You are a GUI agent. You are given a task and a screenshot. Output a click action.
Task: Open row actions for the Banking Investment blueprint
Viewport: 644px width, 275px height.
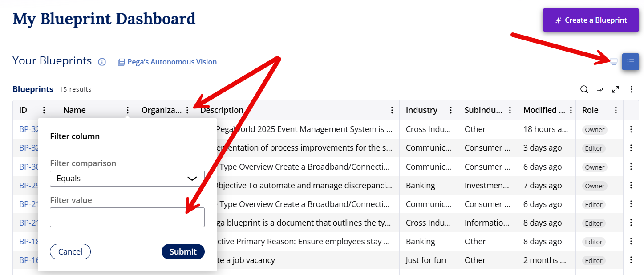[631, 186]
